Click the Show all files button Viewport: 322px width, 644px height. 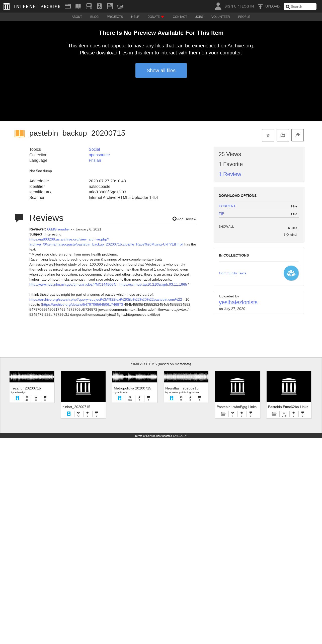point(161,70)
